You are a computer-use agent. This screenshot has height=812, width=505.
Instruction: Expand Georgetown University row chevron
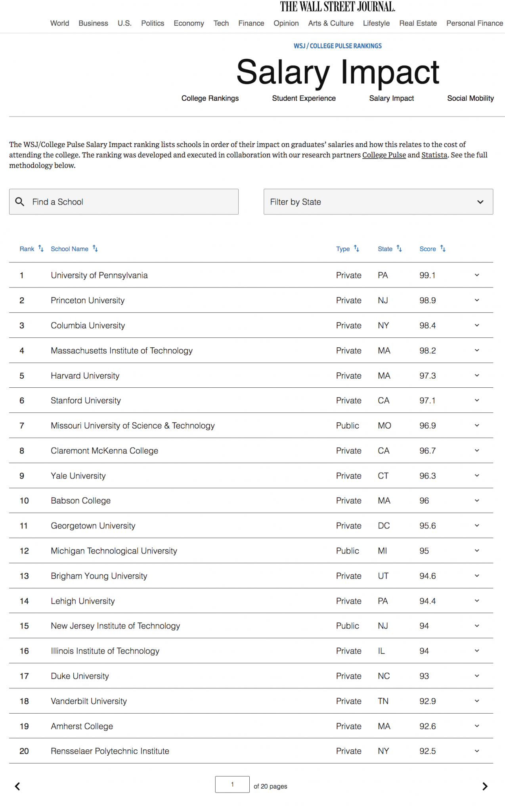pos(477,525)
